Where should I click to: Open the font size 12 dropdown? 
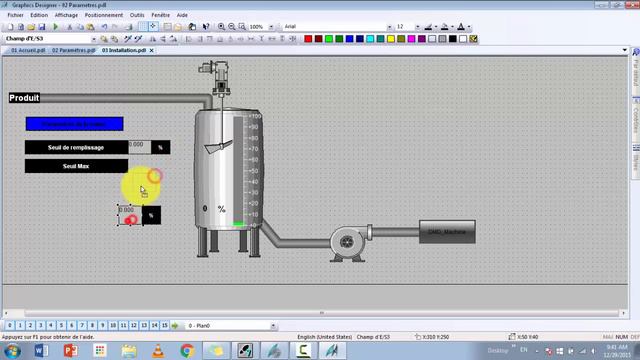pos(417,27)
